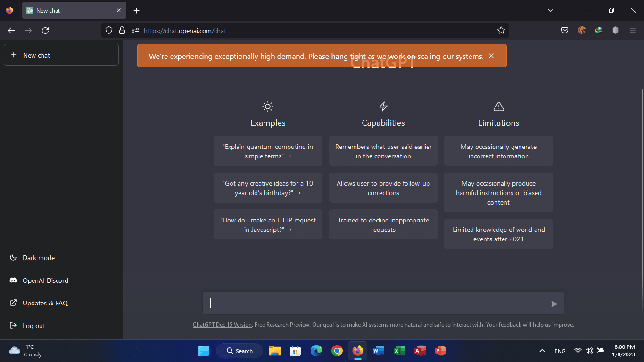Click the Save to Pocket toolbar icon

(564, 30)
